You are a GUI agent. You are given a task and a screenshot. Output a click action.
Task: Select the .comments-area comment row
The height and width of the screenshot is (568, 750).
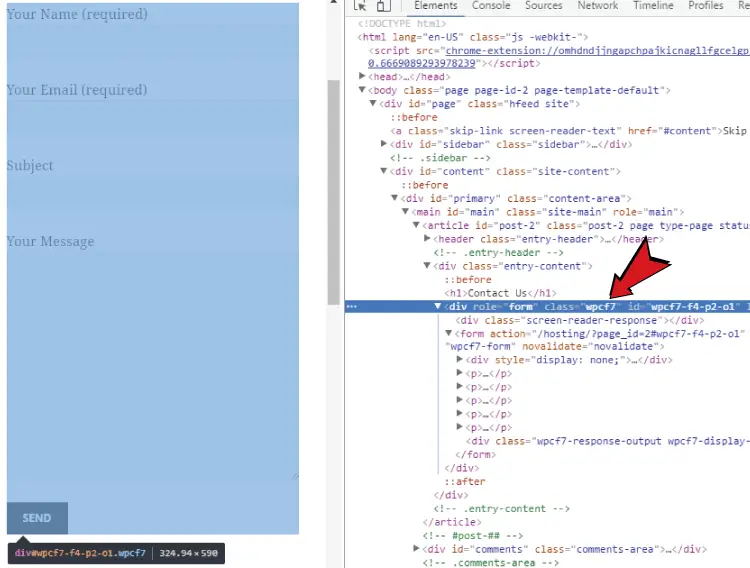click(491, 563)
